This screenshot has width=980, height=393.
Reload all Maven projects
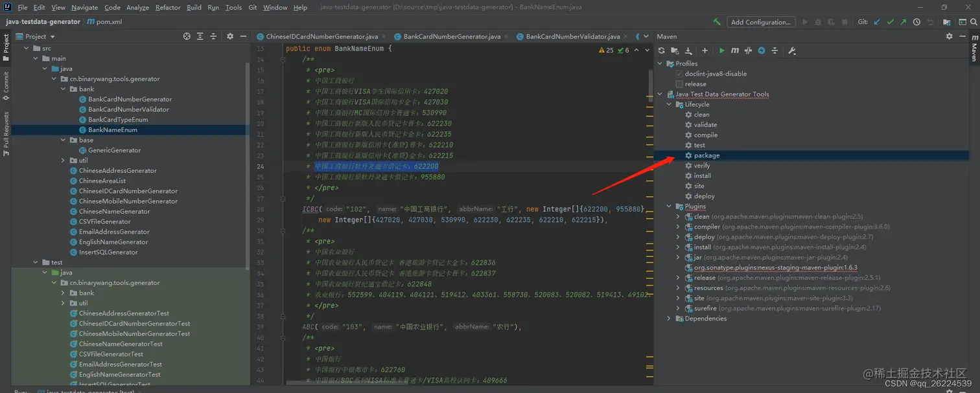[x=661, y=51]
